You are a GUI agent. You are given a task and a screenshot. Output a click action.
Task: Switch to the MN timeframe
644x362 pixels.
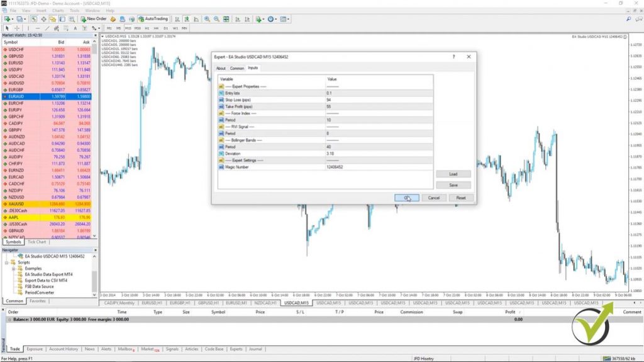pyautogui.click(x=184, y=28)
